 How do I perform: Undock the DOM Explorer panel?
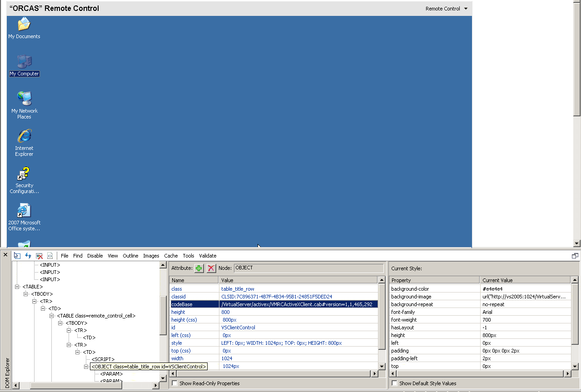tap(575, 256)
